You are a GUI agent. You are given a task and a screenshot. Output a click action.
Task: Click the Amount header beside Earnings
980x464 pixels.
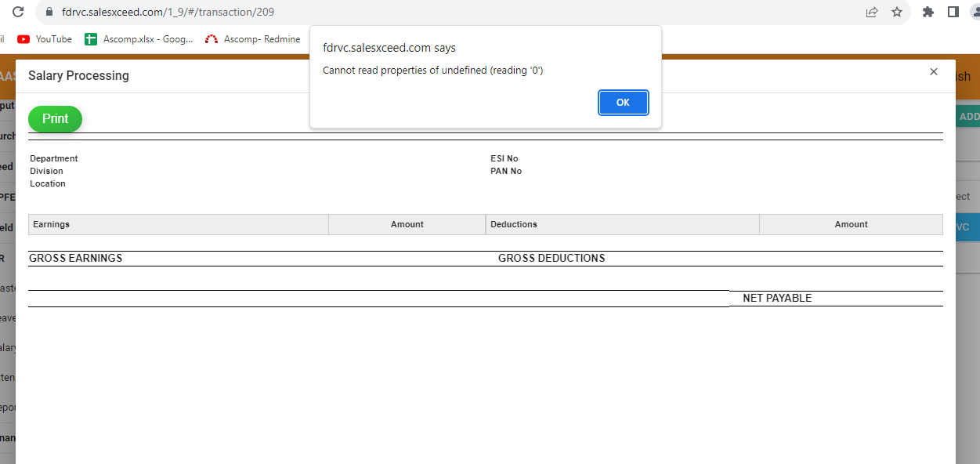(407, 225)
